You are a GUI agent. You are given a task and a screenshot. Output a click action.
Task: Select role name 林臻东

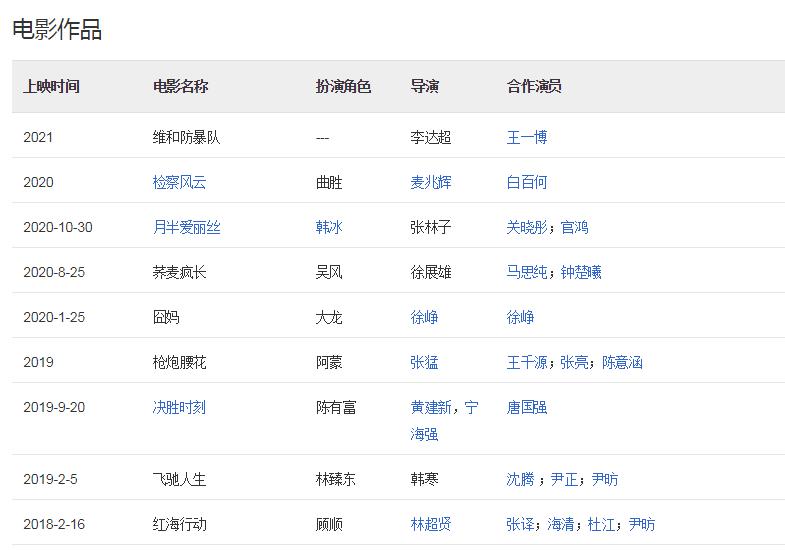336,479
